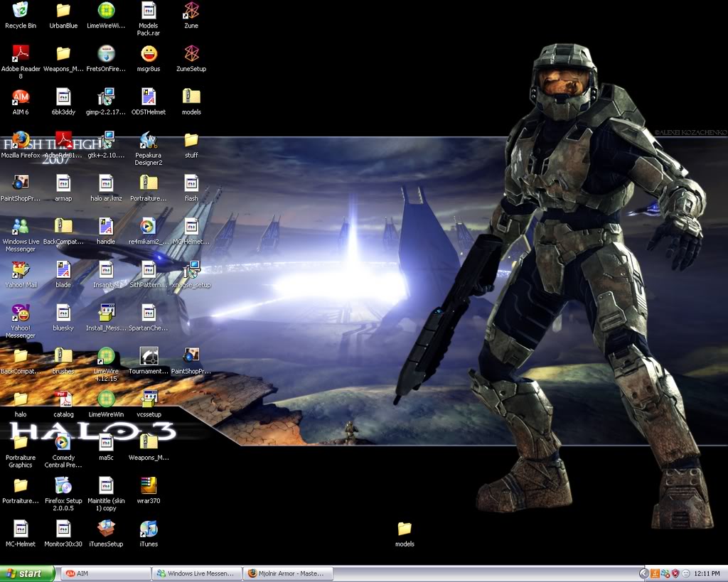The image size is (728, 582).
Task: Switch to AIM taskbar window
Action: coord(107,573)
